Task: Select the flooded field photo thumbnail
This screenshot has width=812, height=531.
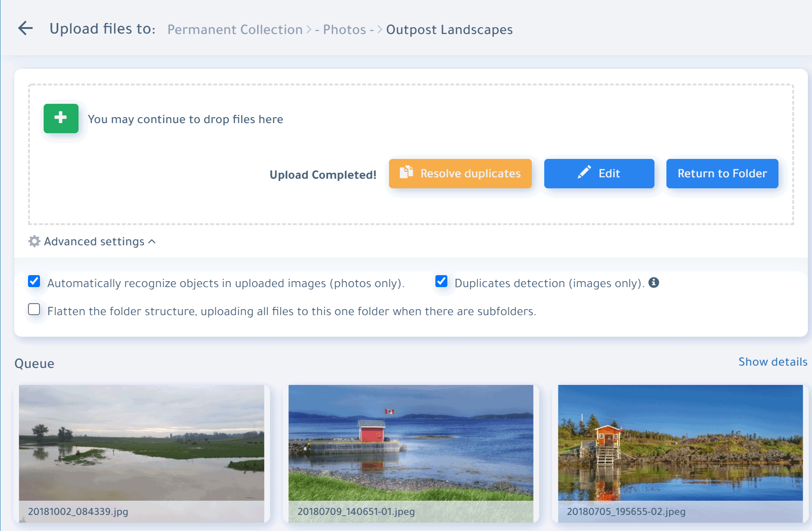Action: pos(141,442)
